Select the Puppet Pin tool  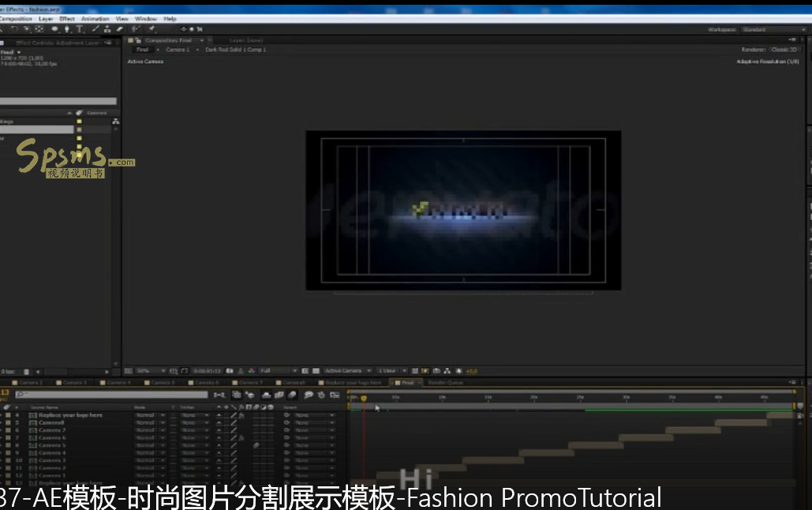pos(152,29)
